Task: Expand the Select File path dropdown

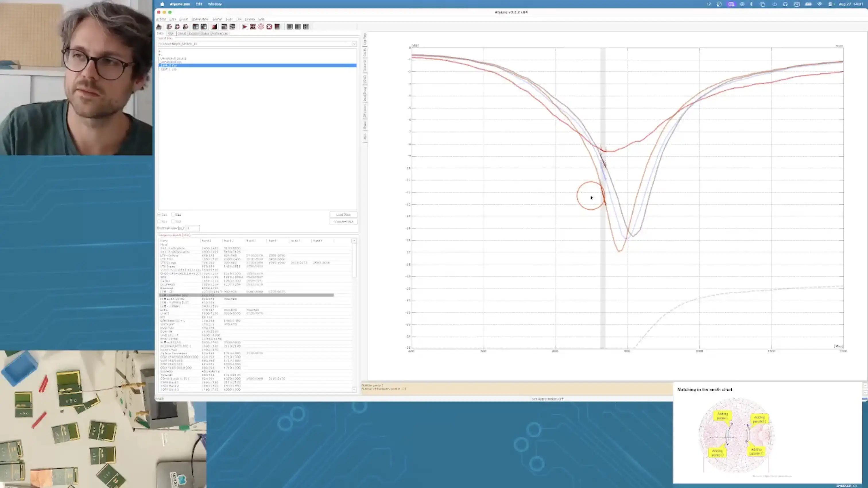Action: (354, 44)
